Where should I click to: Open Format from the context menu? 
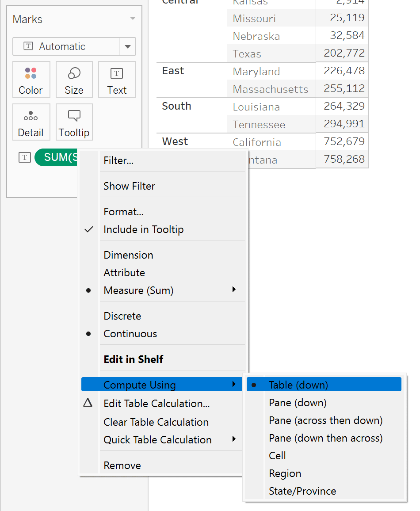(123, 212)
